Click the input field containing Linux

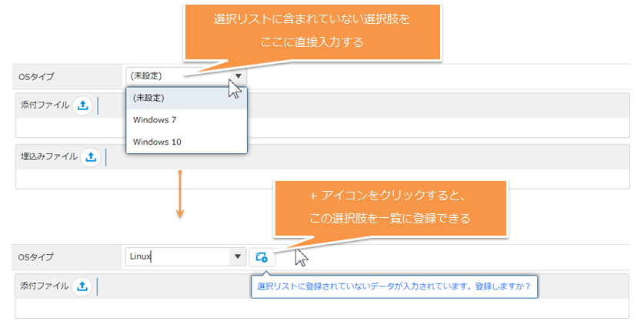176,257
